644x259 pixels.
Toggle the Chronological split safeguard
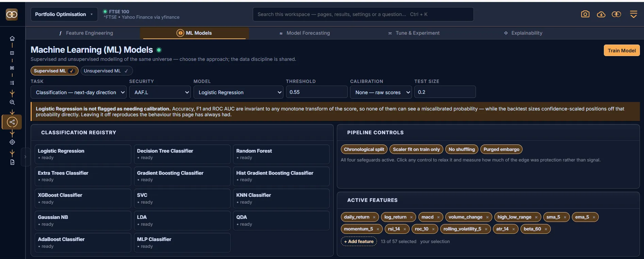point(364,149)
